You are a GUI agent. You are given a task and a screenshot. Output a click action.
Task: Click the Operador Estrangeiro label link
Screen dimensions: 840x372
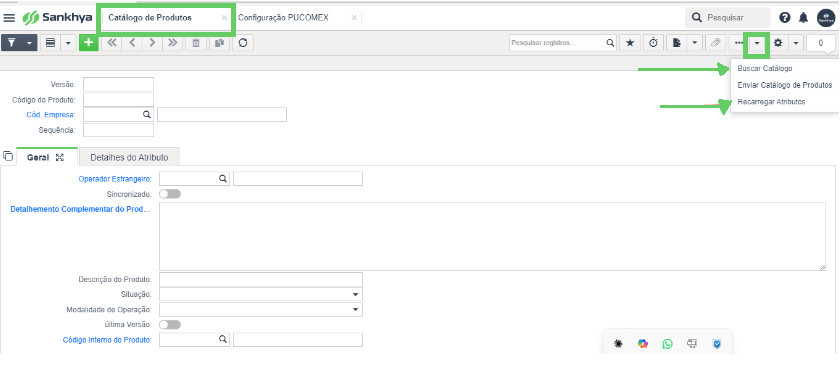115,178
